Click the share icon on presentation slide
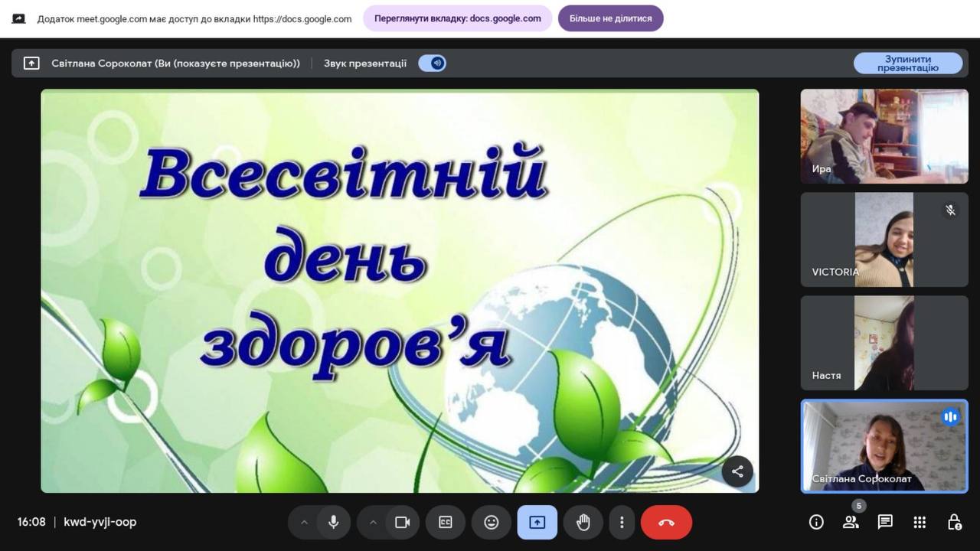This screenshot has width=980, height=551. pyautogui.click(x=737, y=471)
